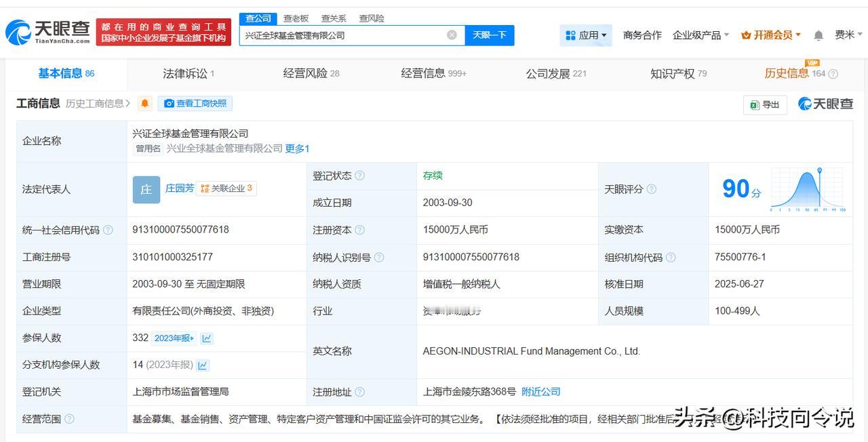Viewport: 868px width, 442px height.
Task: Open 庄园芳 profile link
Action: 180,188
